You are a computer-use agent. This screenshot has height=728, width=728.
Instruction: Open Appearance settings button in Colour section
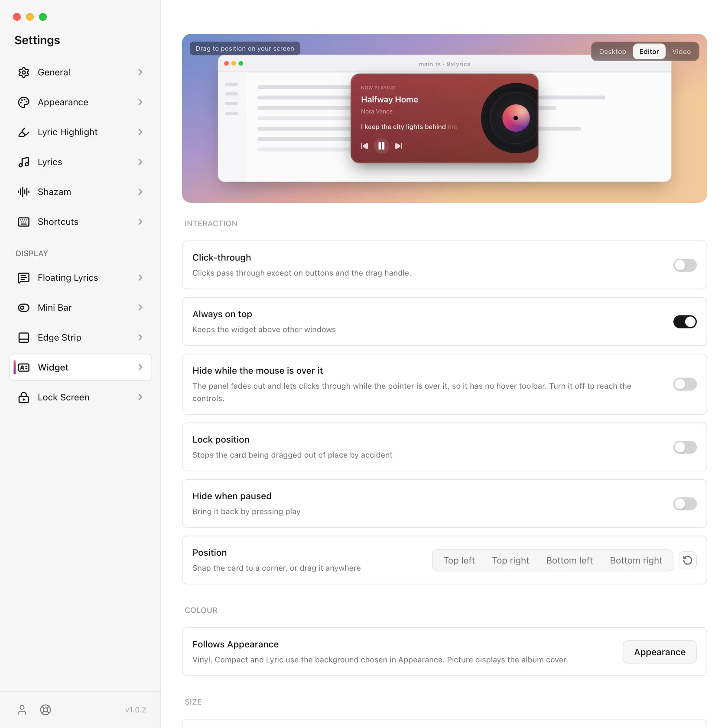point(660,652)
